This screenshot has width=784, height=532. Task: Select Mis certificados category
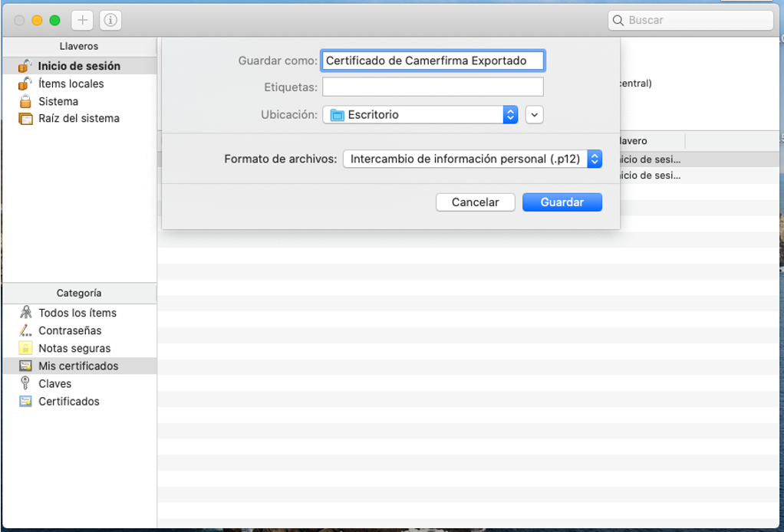(x=80, y=366)
